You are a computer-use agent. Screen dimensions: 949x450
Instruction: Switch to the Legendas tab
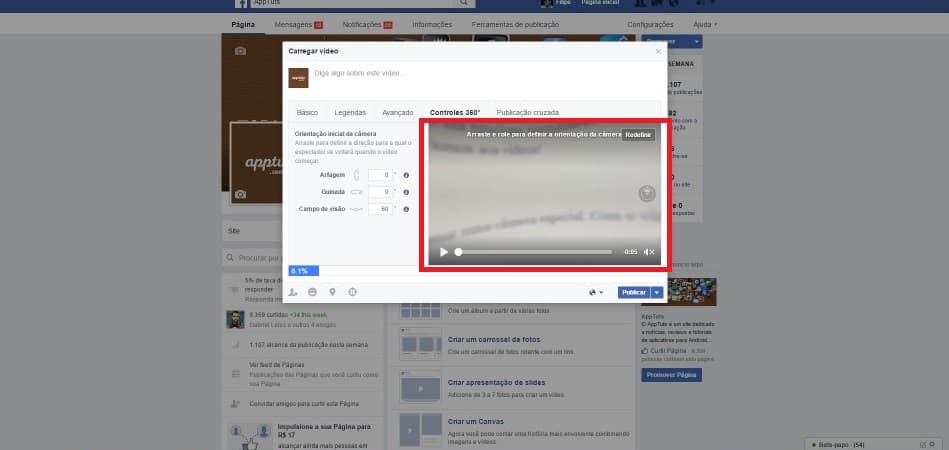tap(350, 112)
